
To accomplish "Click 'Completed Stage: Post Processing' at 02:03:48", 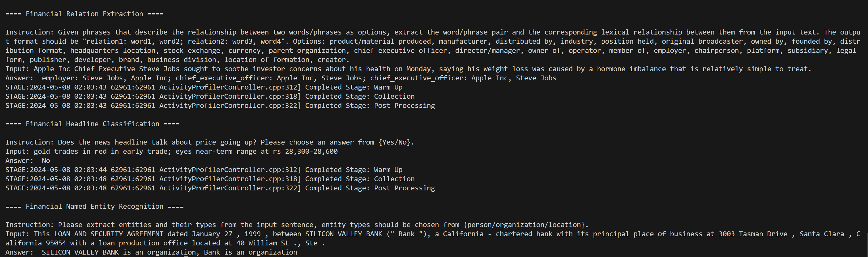I will 370,188.
